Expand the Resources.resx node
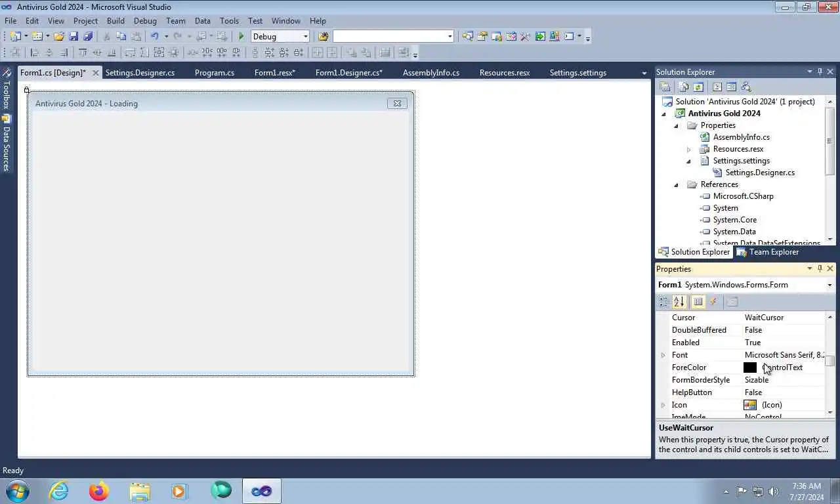Image resolution: width=840 pixels, height=504 pixels. [688, 149]
